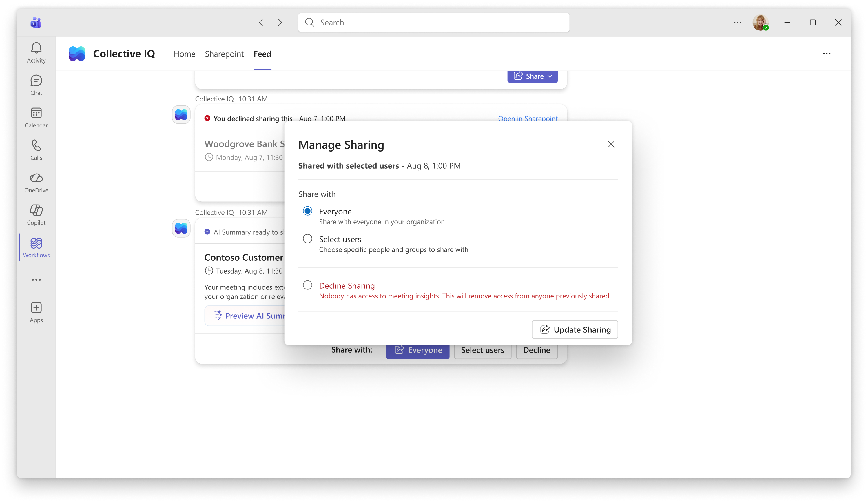Image resolution: width=868 pixels, height=503 pixels.
Task: Click the 'Tuesday, Aug 8, 11:30' time text
Action: [x=249, y=271]
